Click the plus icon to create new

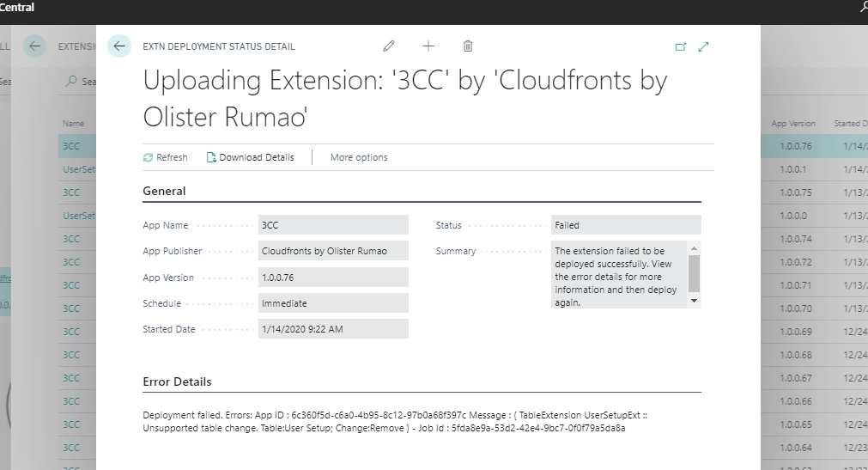(x=428, y=46)
